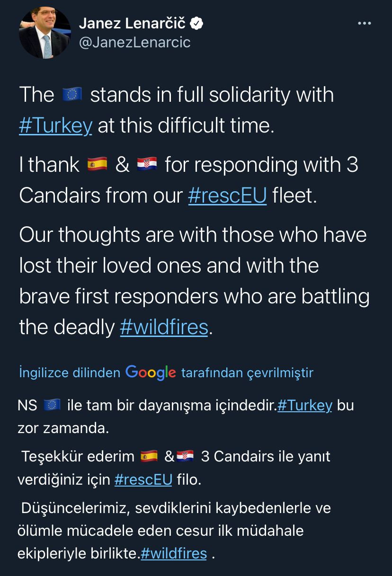Image resolution: width=392 pixels, height=576 pixels.
Task: Click the Janez Lenarčič display name
Action: [x=132, y=23]
